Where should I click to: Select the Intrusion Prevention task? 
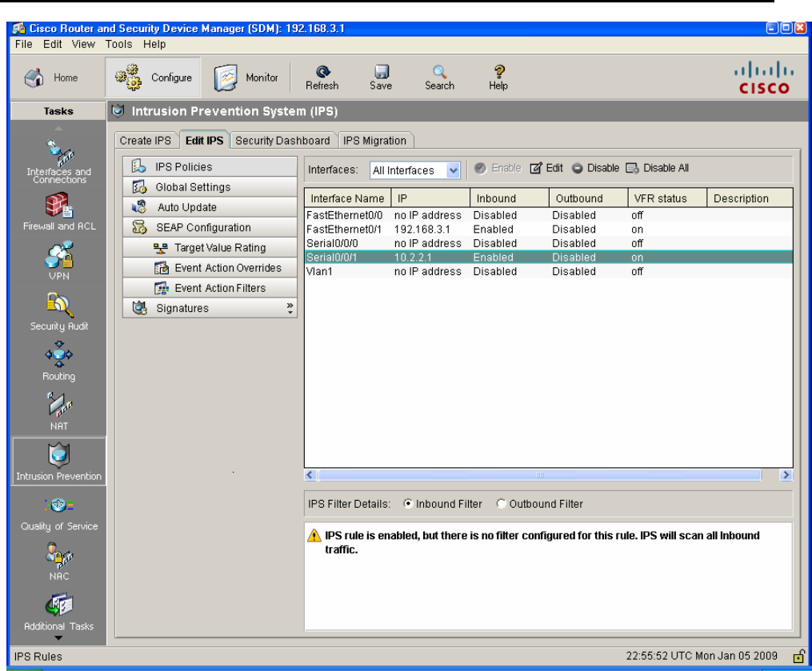coord(59,461)
